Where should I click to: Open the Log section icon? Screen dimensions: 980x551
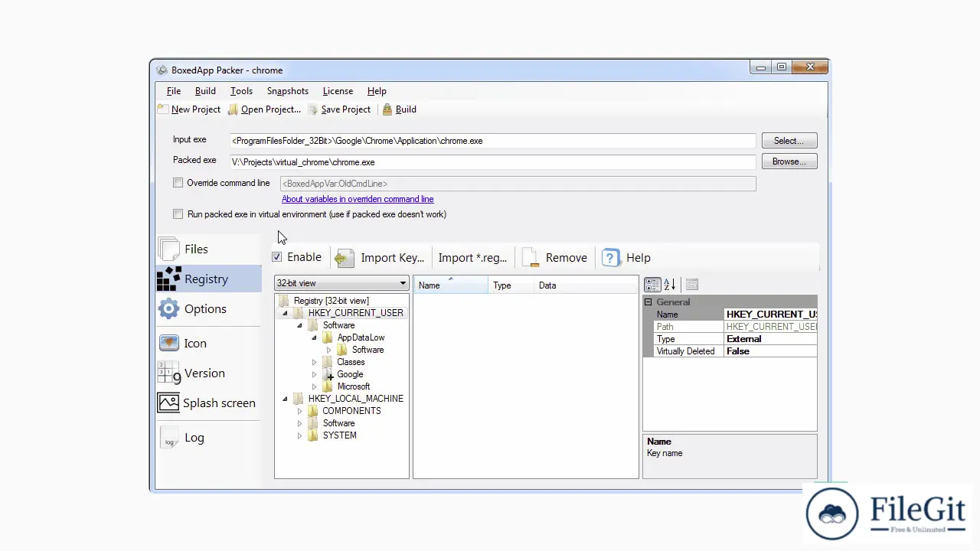pos(169,438)
